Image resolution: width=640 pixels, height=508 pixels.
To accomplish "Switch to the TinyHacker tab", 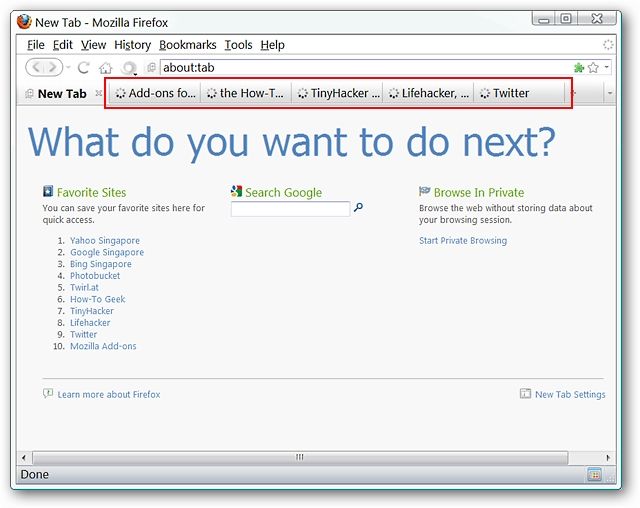I will (x=337, y=93).
